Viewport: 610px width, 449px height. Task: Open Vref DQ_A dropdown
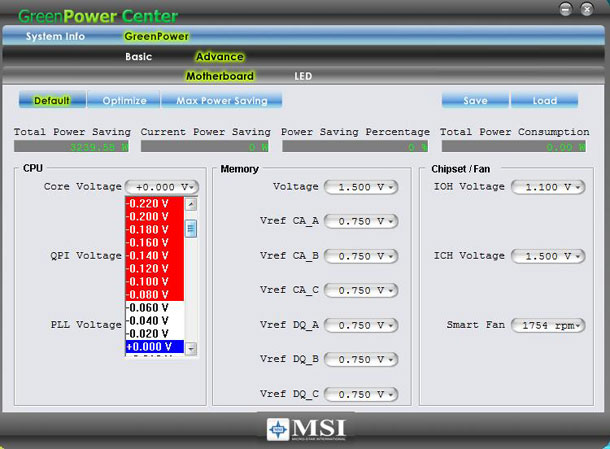[x=361, y=326]
